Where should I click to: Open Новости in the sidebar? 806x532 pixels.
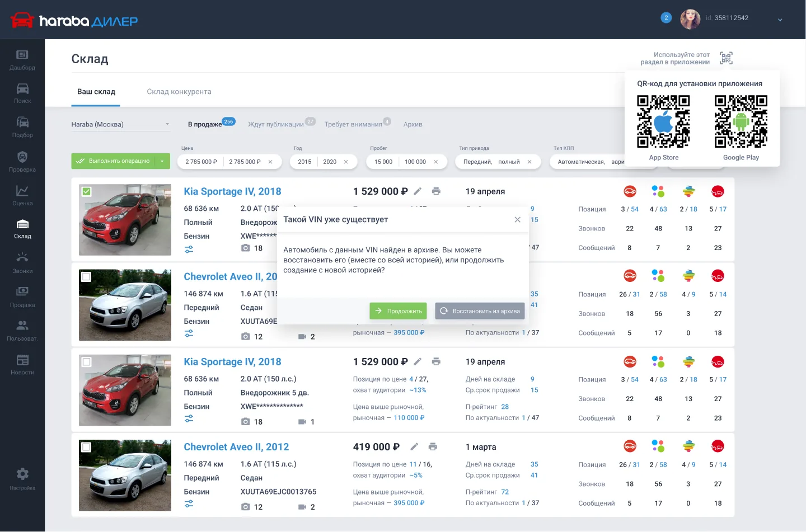[x=22, y=365]
